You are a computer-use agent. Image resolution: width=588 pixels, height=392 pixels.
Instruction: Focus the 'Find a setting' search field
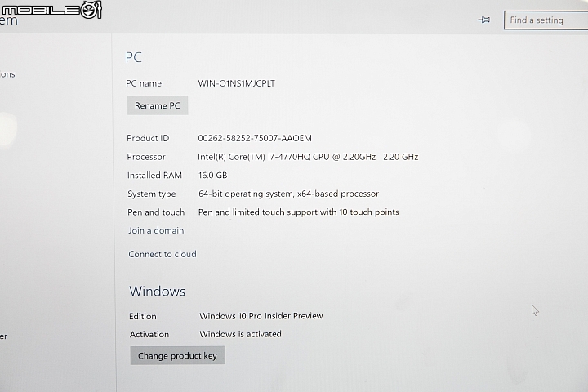pos(546,20)
